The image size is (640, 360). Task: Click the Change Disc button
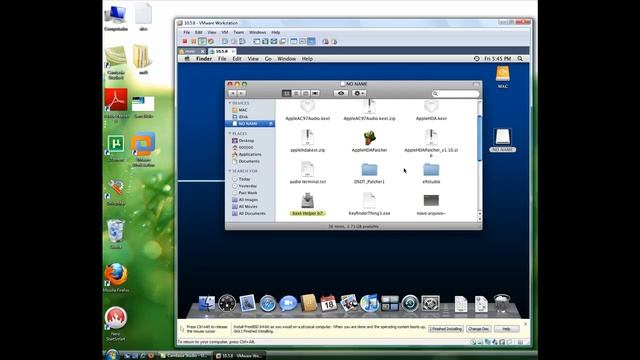click(x=478, y=329)
